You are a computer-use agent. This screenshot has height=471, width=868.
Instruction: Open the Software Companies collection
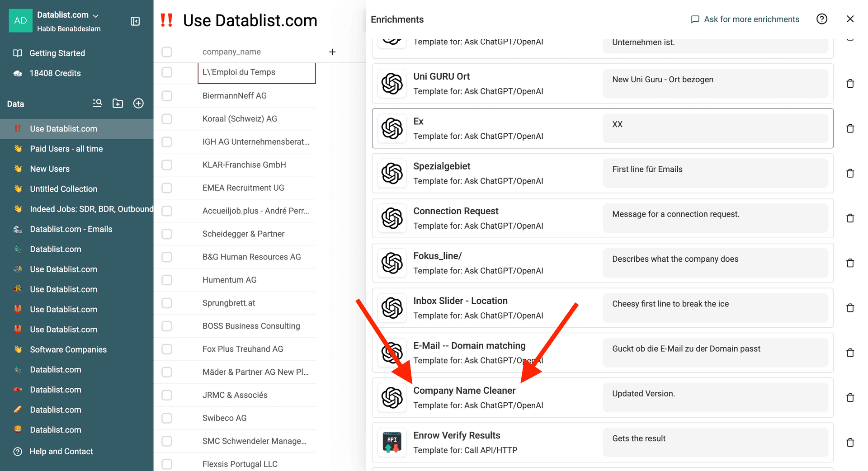tap(68, 349)
